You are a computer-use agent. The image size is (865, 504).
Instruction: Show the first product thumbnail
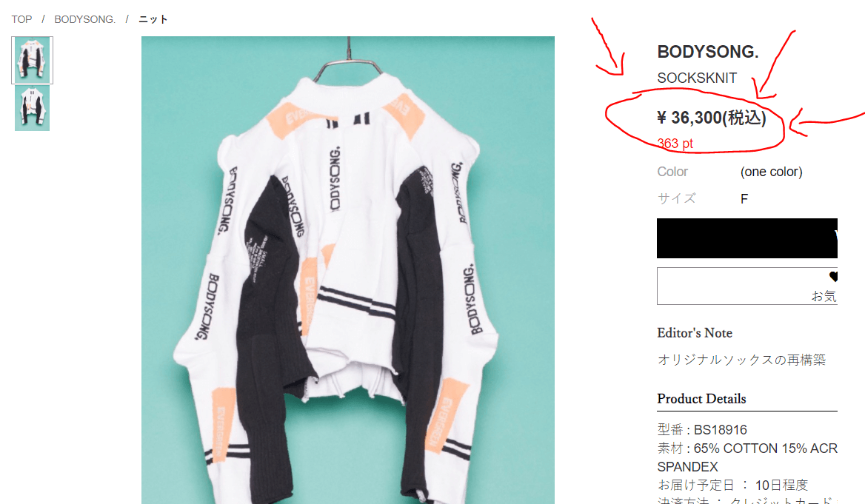pyautogui.click(x=33, y=60)
